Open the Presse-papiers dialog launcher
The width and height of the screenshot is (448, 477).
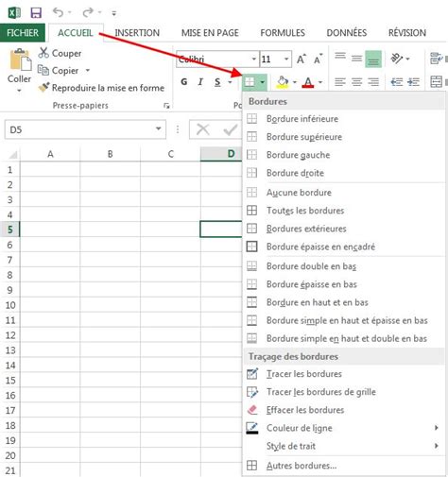pyautogui.click(x=166, y=106)
